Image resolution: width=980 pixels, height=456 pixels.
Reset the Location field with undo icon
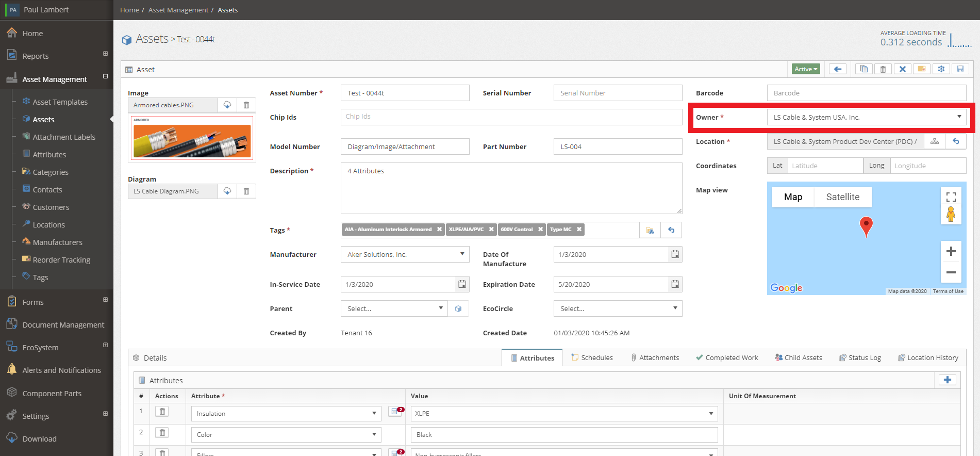click(956, 141)
